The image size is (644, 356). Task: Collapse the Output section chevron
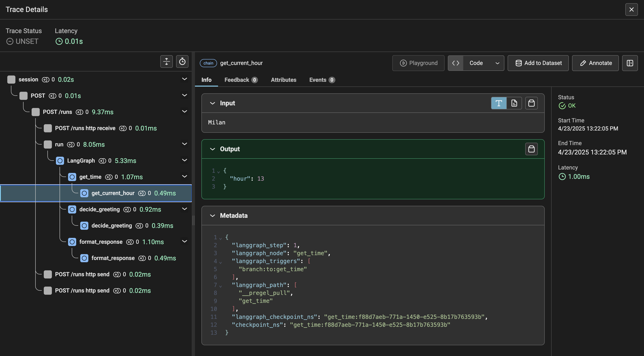coord(213,149)
